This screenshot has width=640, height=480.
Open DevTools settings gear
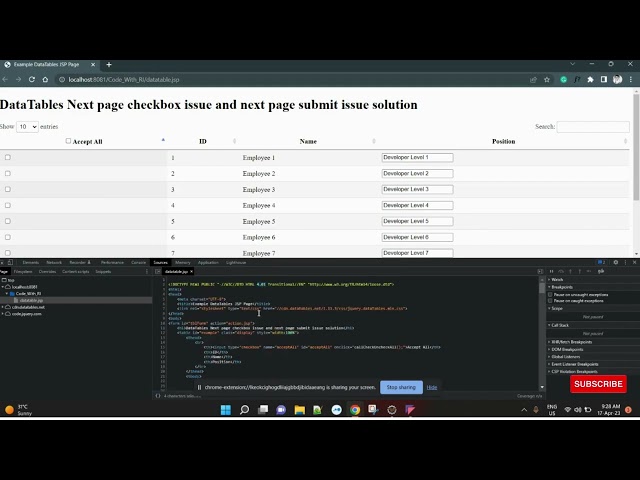point(616,262)
